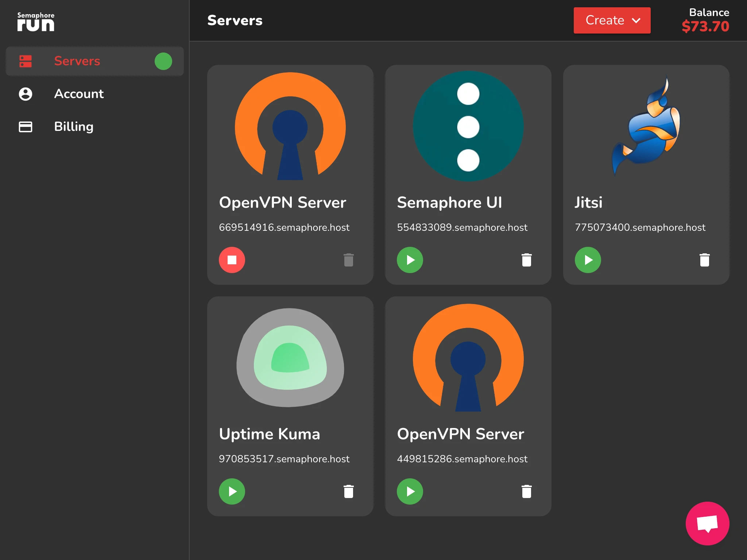Click the Billing card icon

coord(26,127)
